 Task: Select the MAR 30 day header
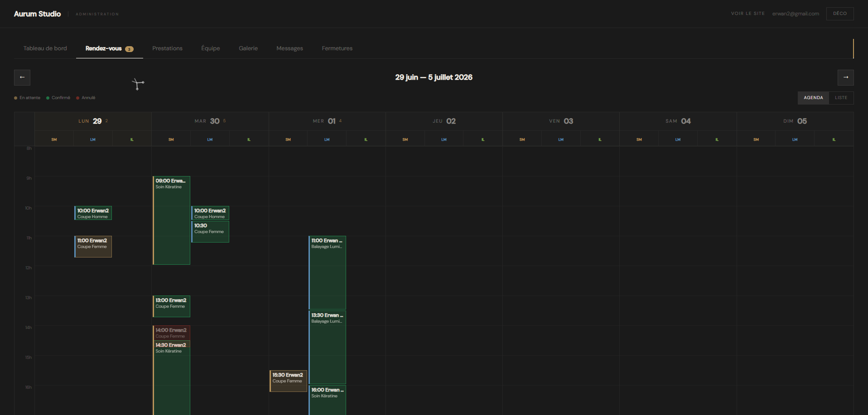(210, 121)
